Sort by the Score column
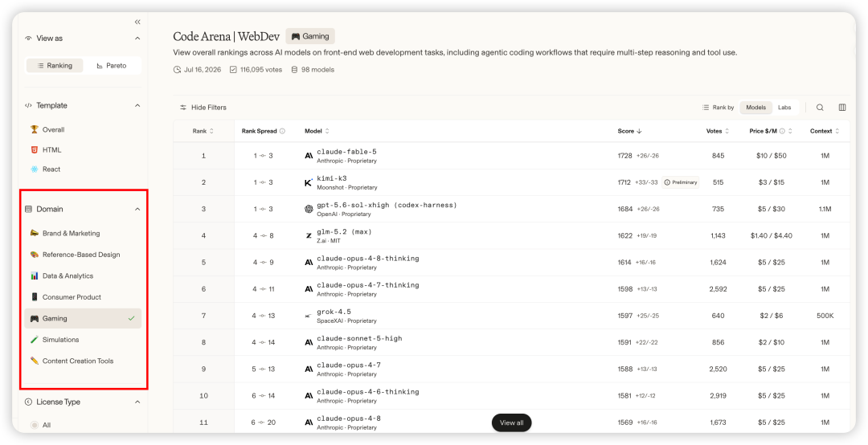The height and width of the screenshot is (445, 868). click(x=629, y=131)
